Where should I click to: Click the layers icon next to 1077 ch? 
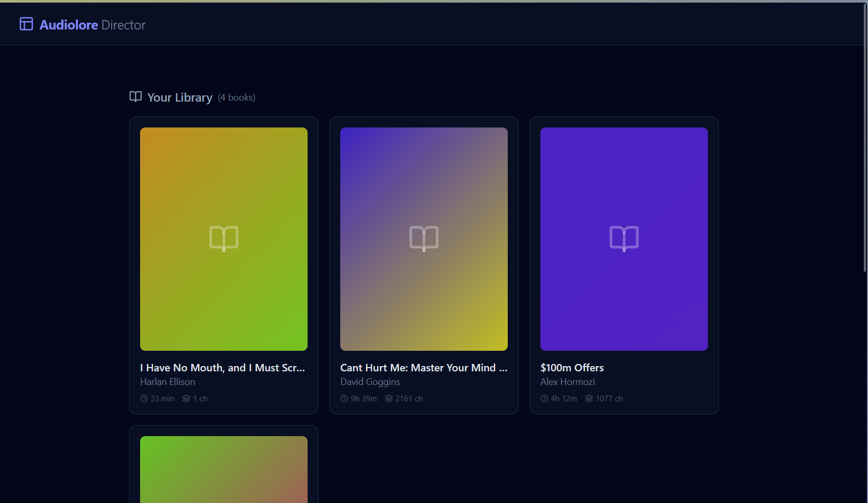tap(589, 399)
